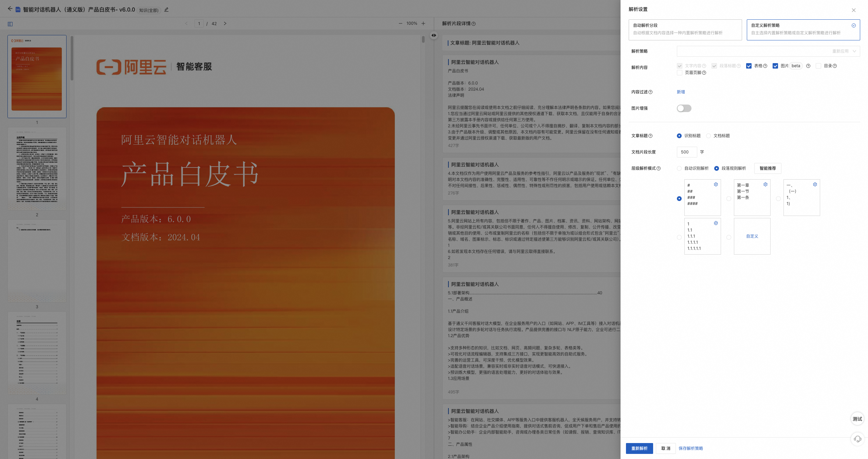Click the 知识(全部) tag
This screenshot has height=459, width=868.
click(149, 10)
